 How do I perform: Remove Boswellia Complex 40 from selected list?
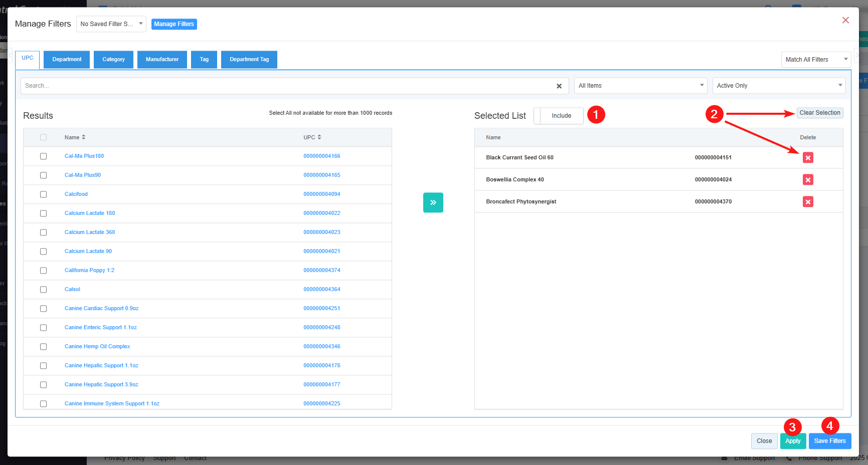(x=807, y=180)
